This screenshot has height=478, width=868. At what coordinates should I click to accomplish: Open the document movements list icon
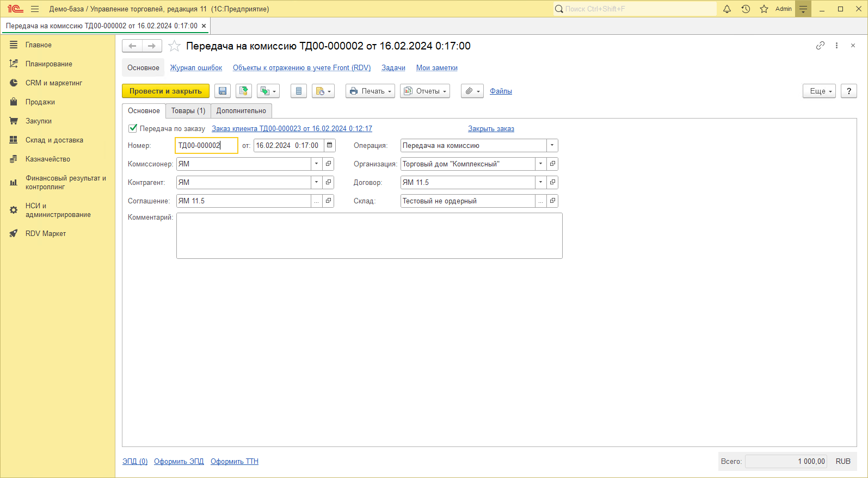point(299,91)
